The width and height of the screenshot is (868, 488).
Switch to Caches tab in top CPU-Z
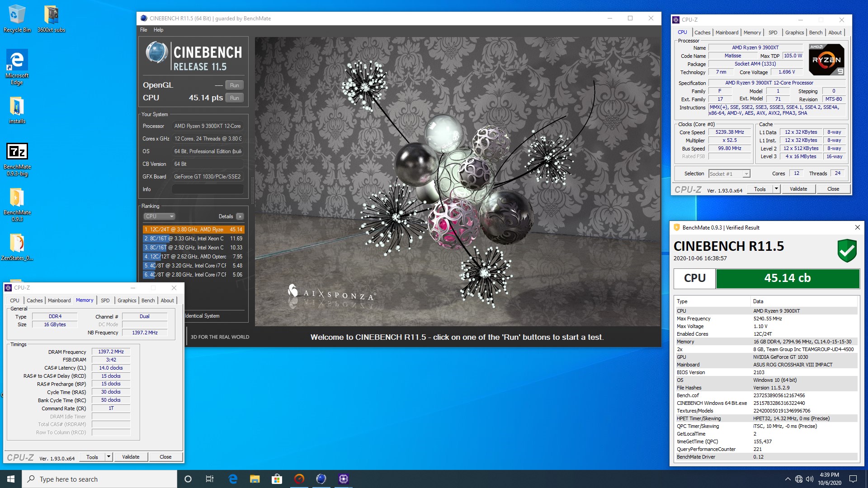(702, 33)
